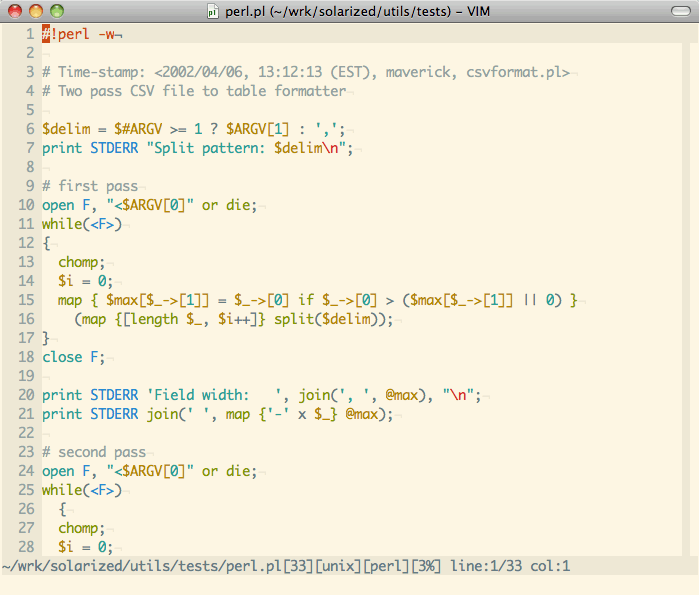
Task: Close the VIM window with red button
Action: [x=16, y=11]
